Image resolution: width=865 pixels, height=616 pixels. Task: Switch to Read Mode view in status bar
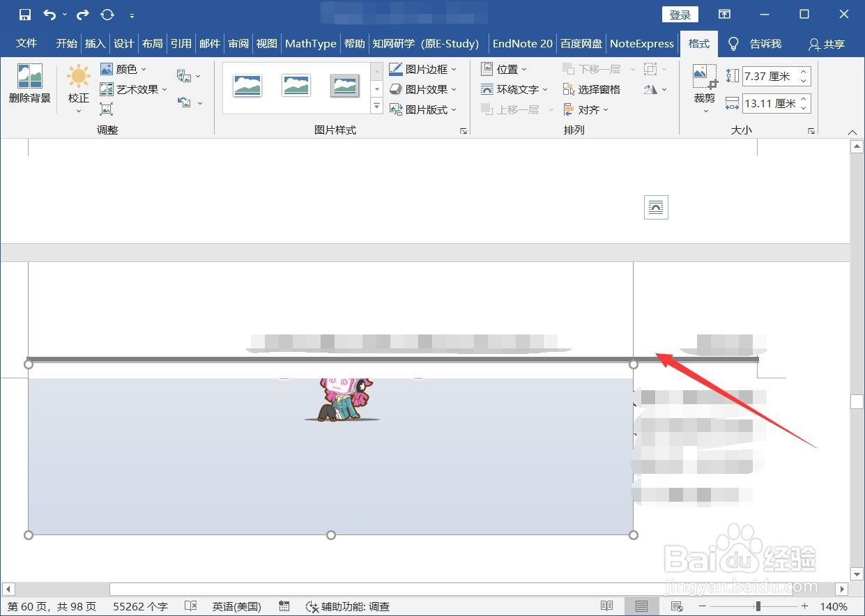(607, 606)
